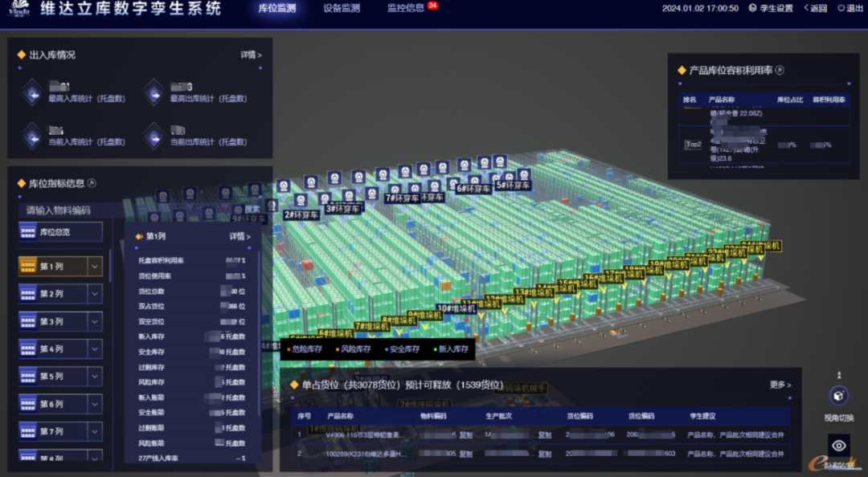This screenshot has height=477, width=868.
Task: Click the 孪生建议 column header
Action: click(x=702, y=416)
